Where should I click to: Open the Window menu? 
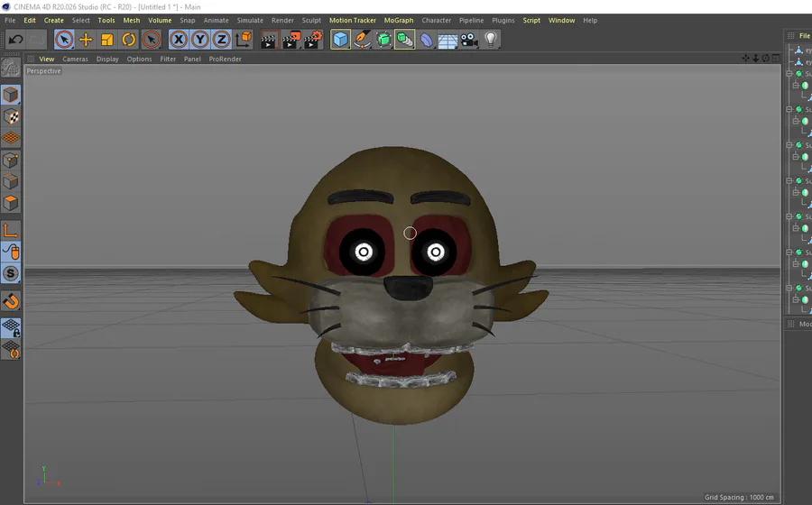562,20
